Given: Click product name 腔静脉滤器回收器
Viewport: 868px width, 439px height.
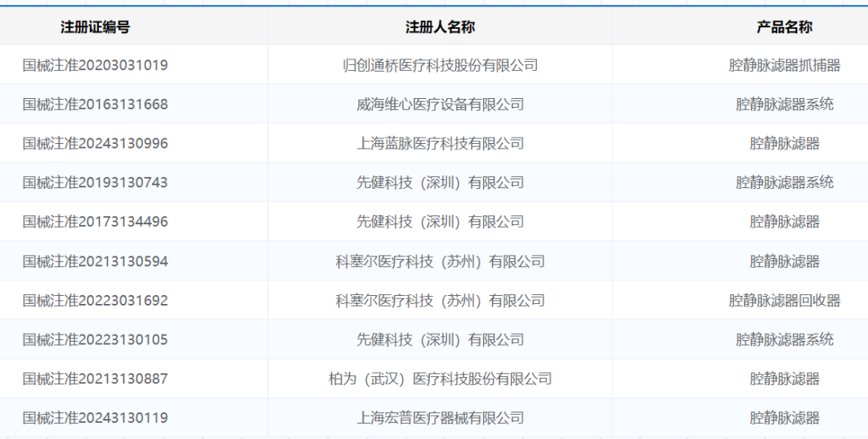Looking at the screenshot, I should [784, 301].
